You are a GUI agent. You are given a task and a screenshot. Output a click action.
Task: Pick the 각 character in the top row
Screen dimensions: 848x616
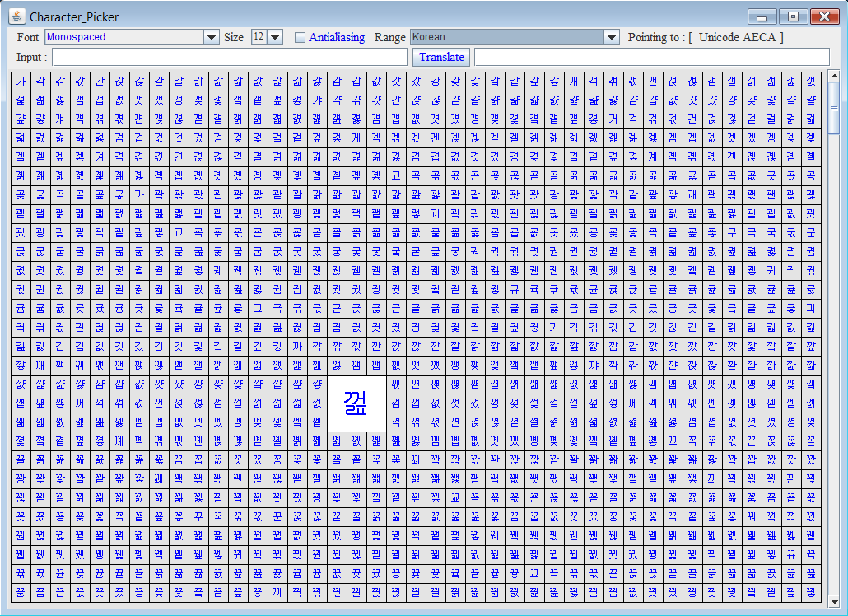(x=40, y=82)
